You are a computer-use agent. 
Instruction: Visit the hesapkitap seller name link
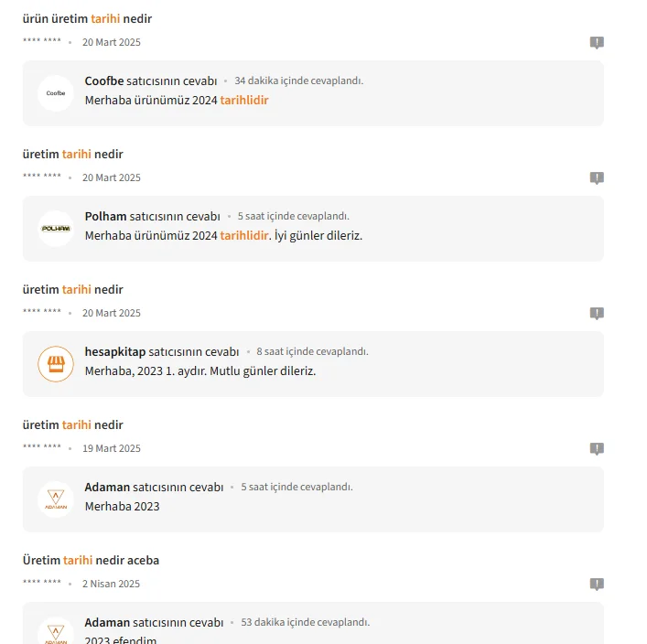(x=115, y=351)
